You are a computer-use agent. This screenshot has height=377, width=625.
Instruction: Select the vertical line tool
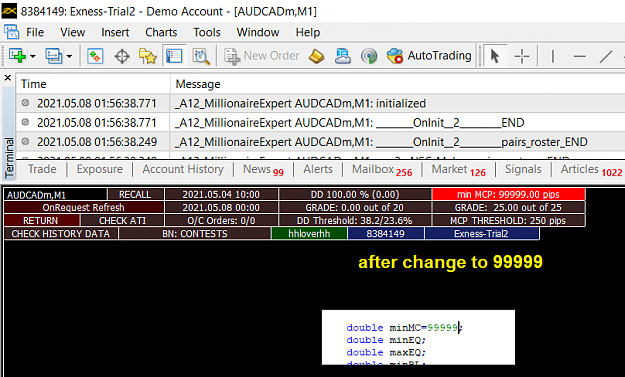pos(552,56)
